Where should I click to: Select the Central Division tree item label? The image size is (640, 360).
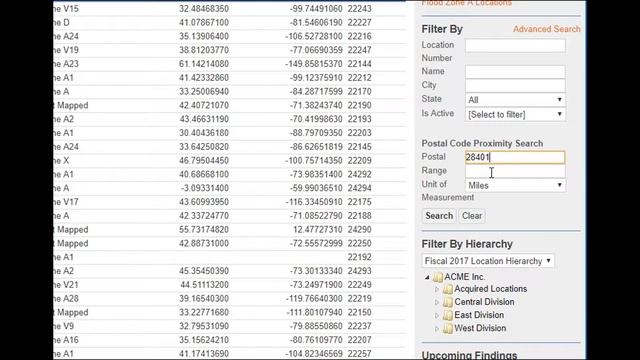tap(484, 302)
